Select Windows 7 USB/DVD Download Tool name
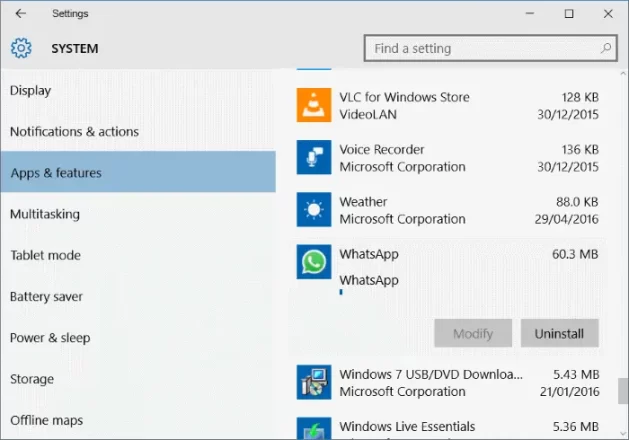Screen dimensions: 629x440 (x=431, y=374)
